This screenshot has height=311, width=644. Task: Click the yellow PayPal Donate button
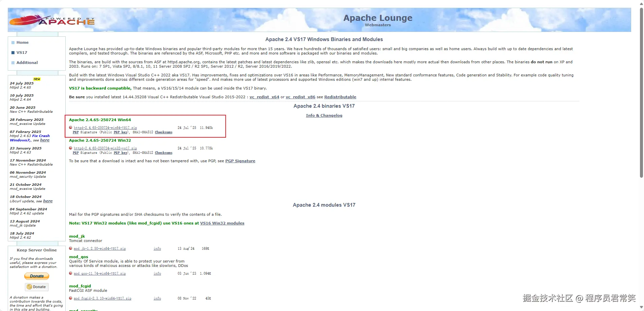click(37, 276)
